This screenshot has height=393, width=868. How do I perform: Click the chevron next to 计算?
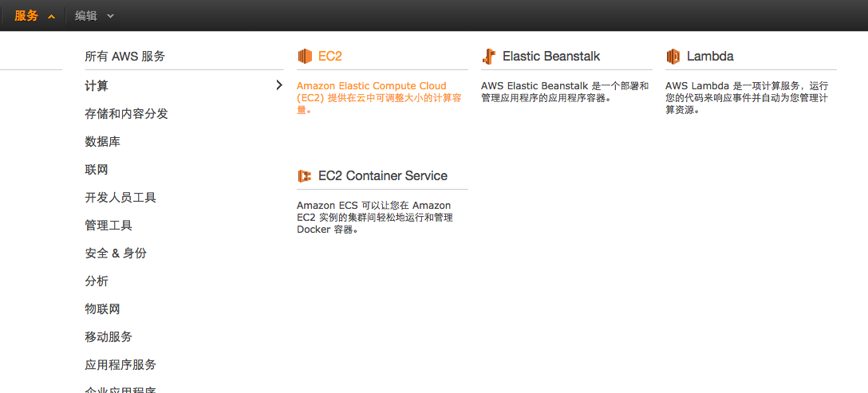pyautogui.click(x=279, y=85)
